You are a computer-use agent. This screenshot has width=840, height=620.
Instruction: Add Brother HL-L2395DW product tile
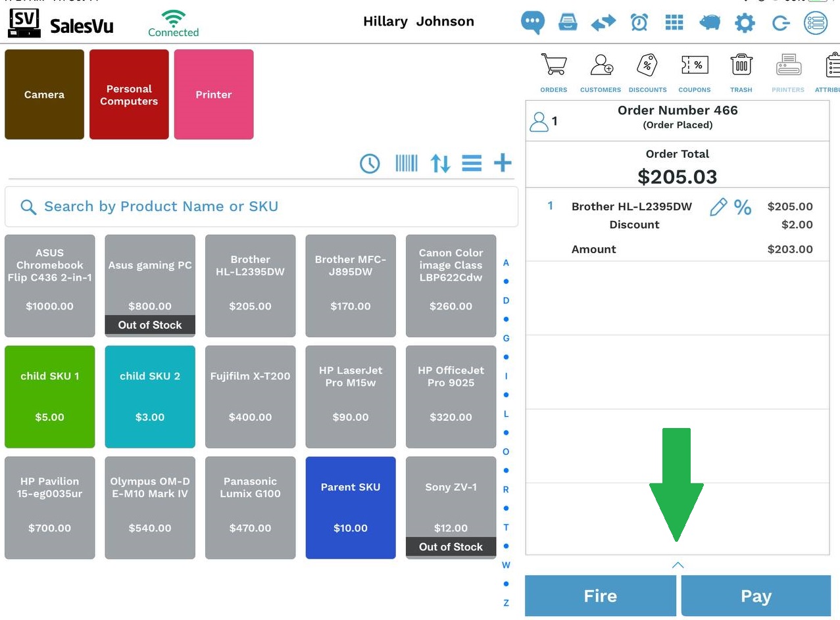coord(251,286)
